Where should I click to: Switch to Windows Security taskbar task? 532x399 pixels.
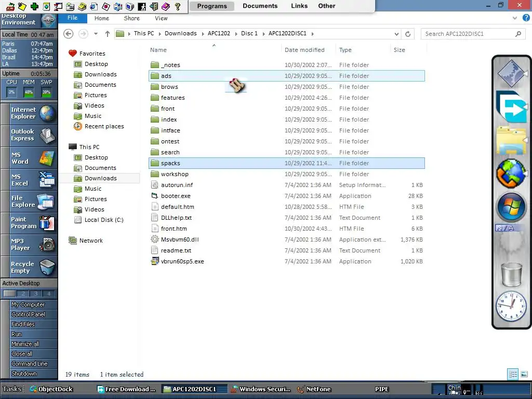(x=261, y=389)
